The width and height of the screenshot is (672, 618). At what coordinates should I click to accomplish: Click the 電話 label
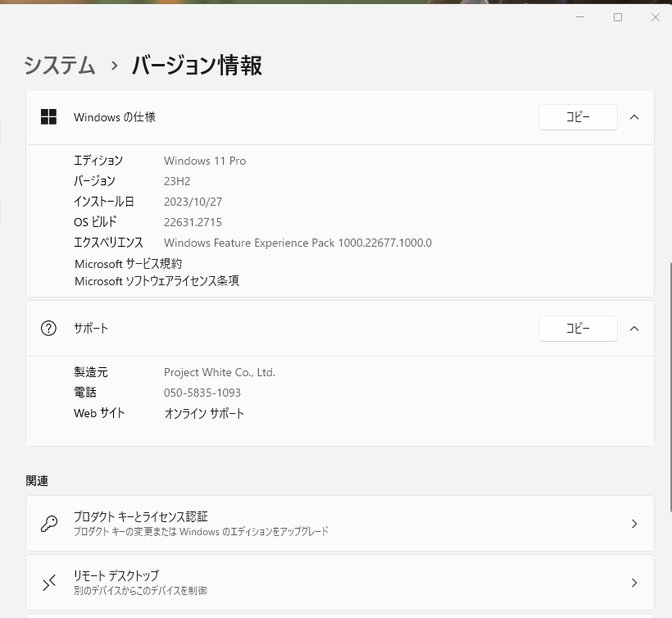(x=85, y=393)
